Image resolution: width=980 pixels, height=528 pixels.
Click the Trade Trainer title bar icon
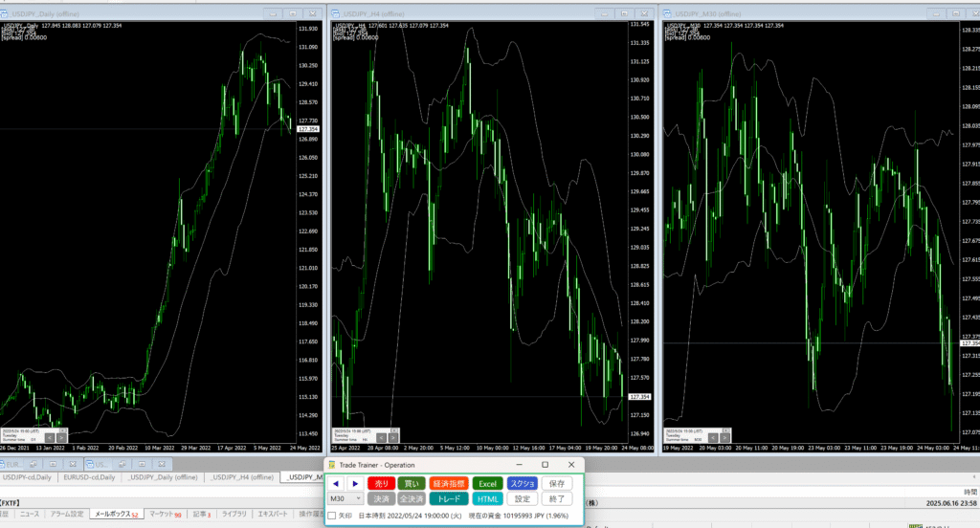[332, 465]
